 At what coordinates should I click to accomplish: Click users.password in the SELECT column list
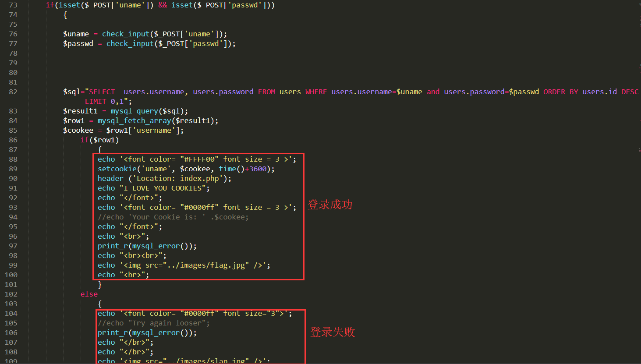(x=223, y=92)
